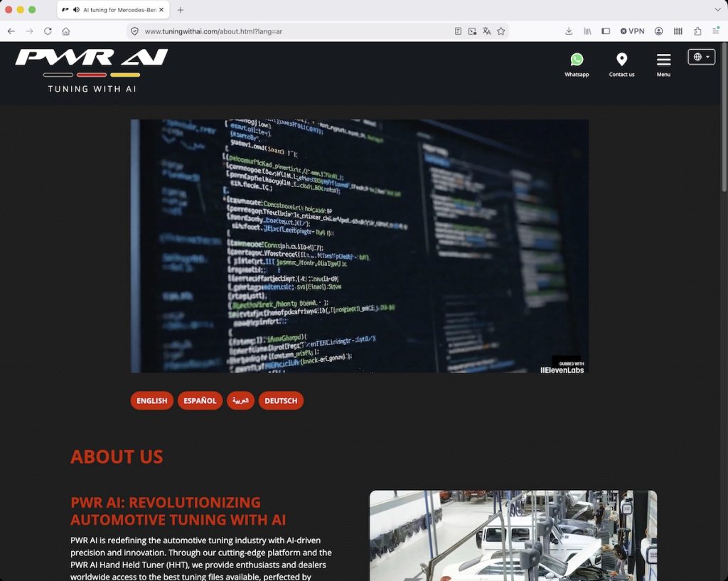Click the TUNING WITH AI tagline
This screenshot has height=581, width=728.
(92, 89)
